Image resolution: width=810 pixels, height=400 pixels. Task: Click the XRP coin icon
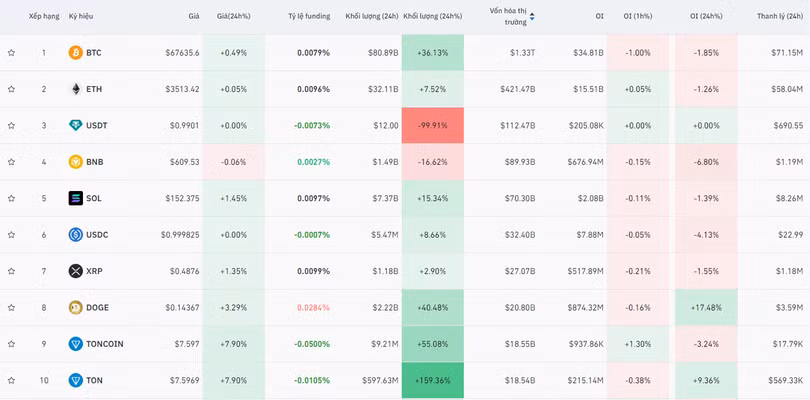(75, 271)
